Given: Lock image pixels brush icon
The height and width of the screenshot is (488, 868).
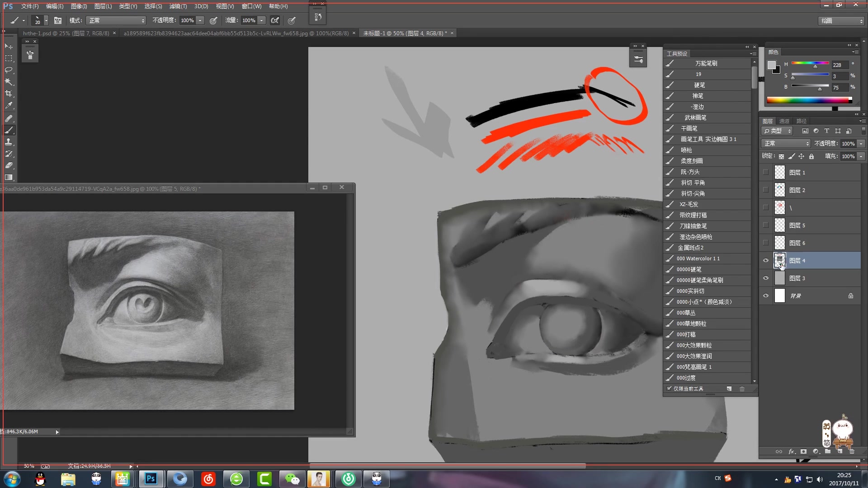Looking at the screenshot, I should coord(791,156).
